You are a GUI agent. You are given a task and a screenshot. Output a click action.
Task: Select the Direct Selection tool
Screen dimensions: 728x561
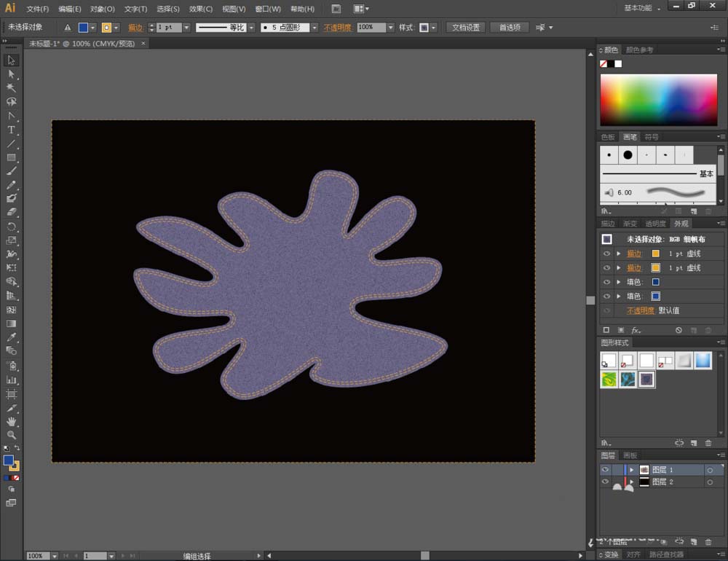11,74
